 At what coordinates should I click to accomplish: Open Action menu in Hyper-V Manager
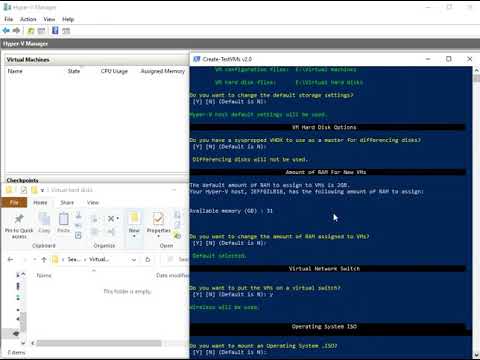tap(28, 19)
